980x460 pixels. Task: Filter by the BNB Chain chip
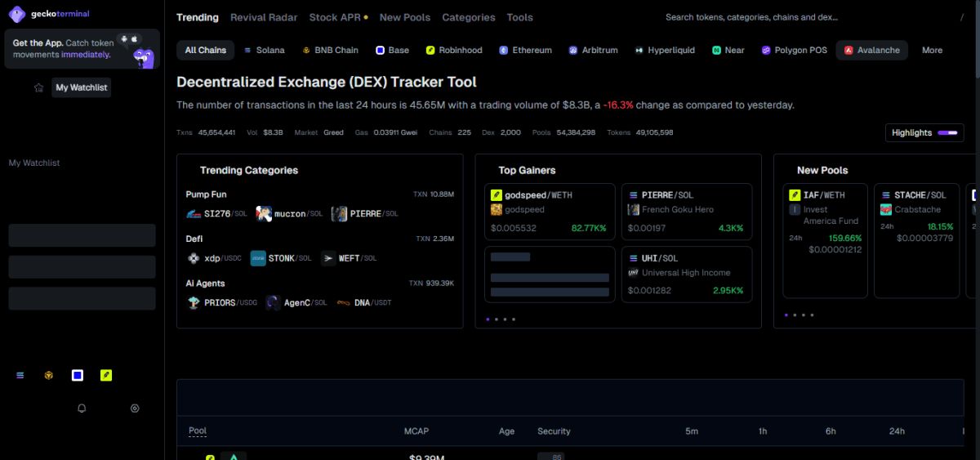[x=330, y=50]
